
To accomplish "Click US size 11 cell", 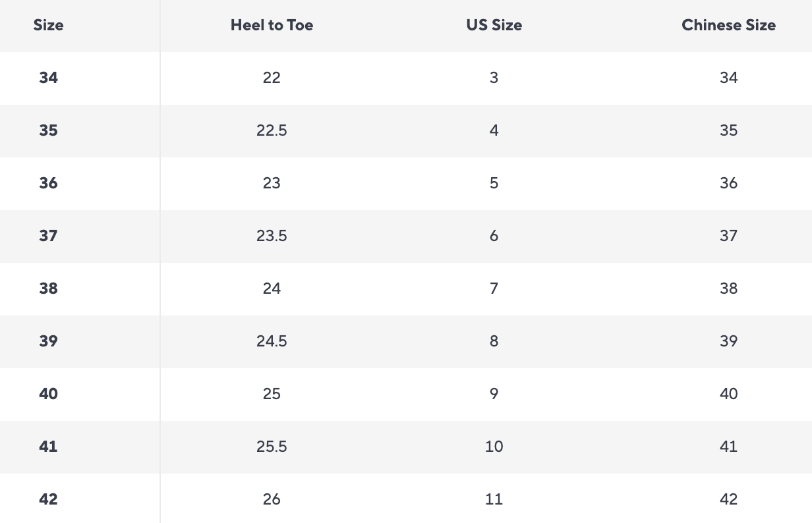I will 494,499.
